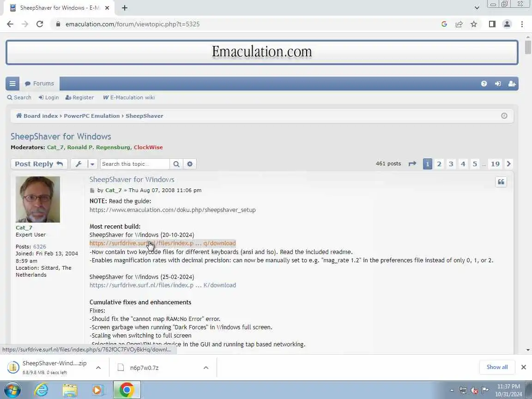Open the FAQ question mark icon
This screenshot has width=532, height=399.
[484, 84]
